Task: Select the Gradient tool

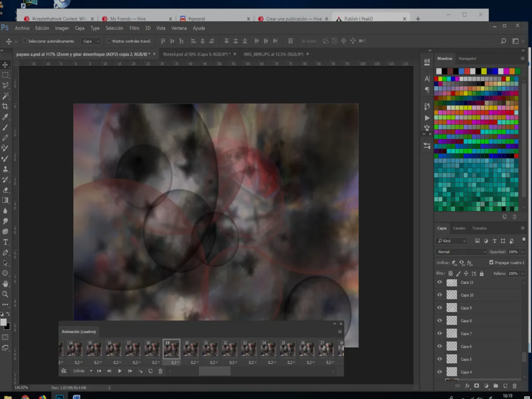Action: (5, 200)
